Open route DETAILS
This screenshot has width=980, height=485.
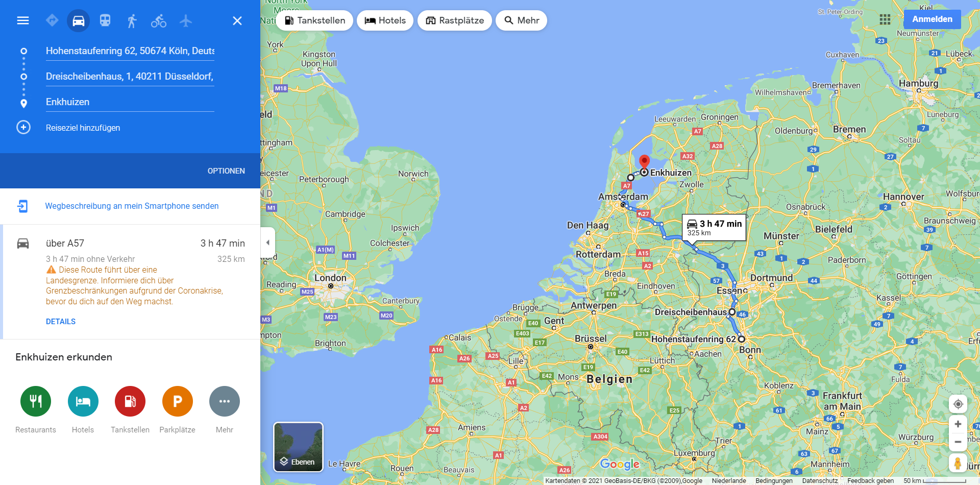(61, 322)
